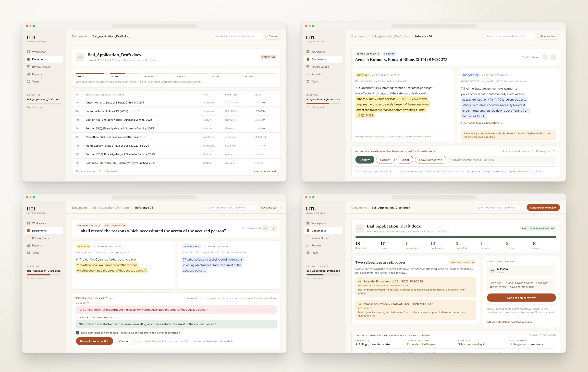Click the external-link arrow after Open in the firm's subscription
The width and height of the screenshot is (588, 372).
(x=501, y=123)
